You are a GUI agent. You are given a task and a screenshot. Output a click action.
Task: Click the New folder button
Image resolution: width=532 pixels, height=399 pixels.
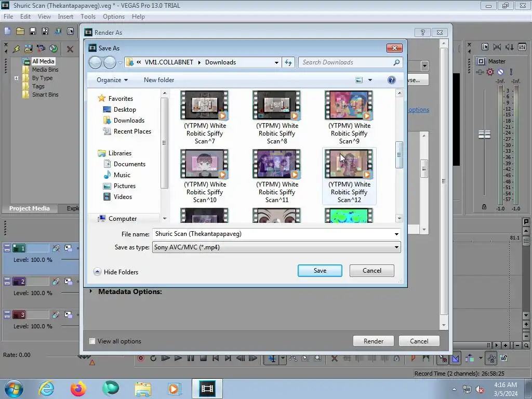[x=159, y=80]
